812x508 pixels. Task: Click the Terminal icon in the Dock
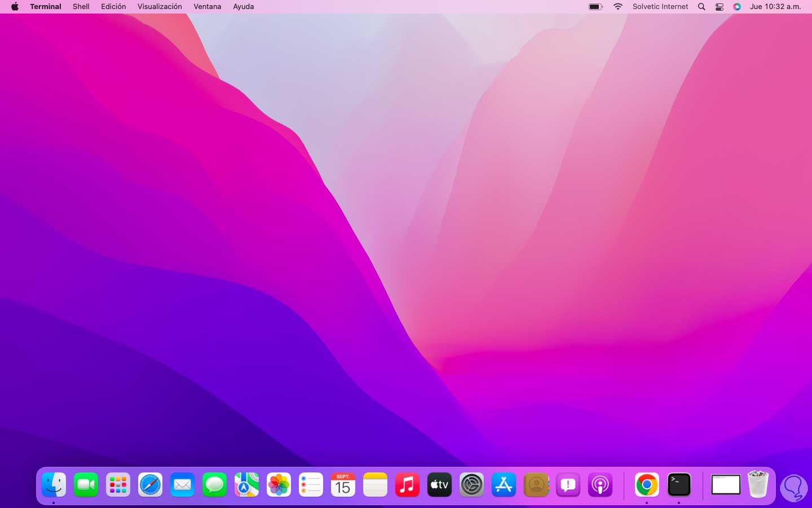[679, 485]
